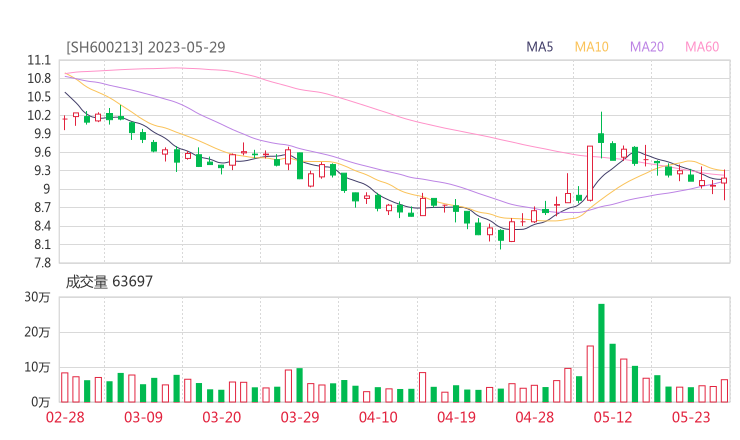Click the 11.1 price axis label

(x=39, y=60)
